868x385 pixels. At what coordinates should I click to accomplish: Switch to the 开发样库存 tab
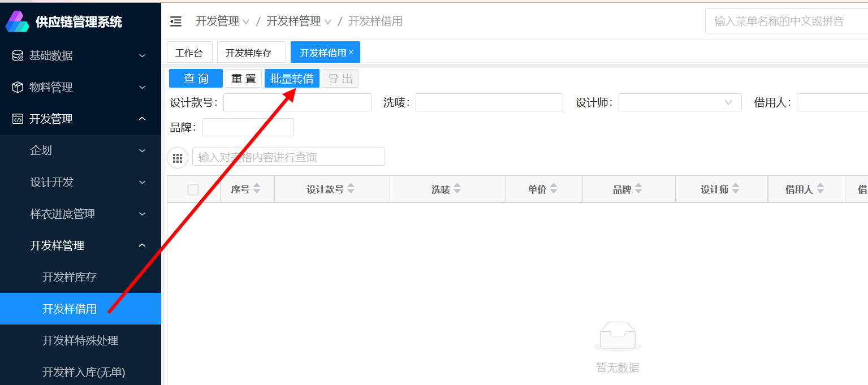(249, 53)
